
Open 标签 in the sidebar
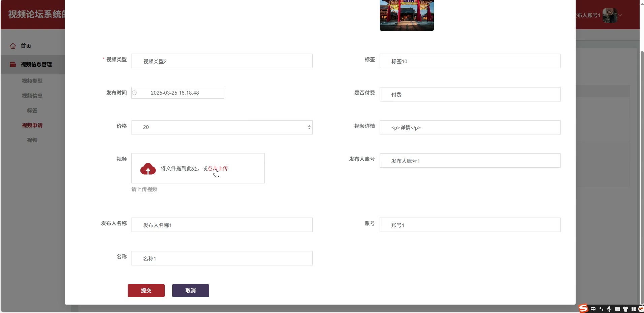click(x=32, y=111)
